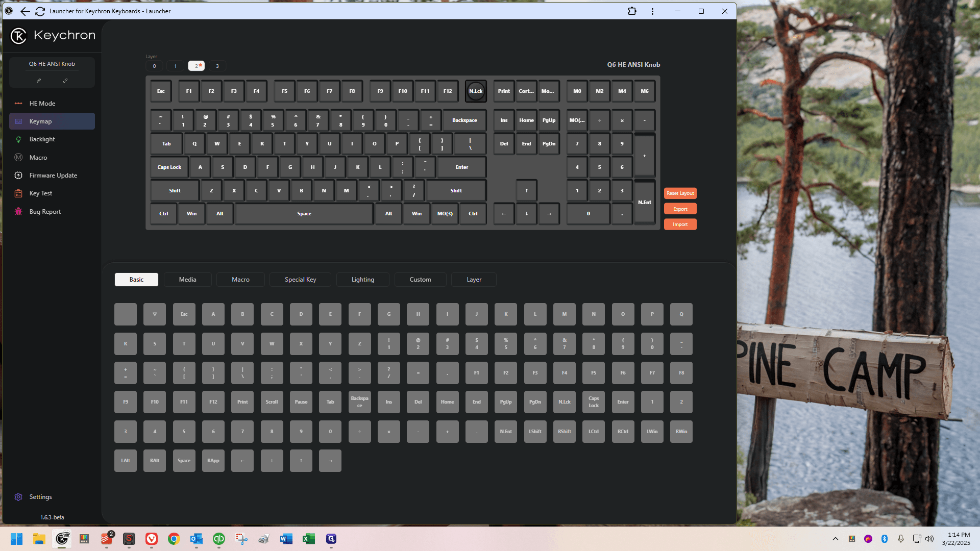Select the up arrow key on the keyboard layout
The height and width of the screenshot is (551, 980).
526,190
